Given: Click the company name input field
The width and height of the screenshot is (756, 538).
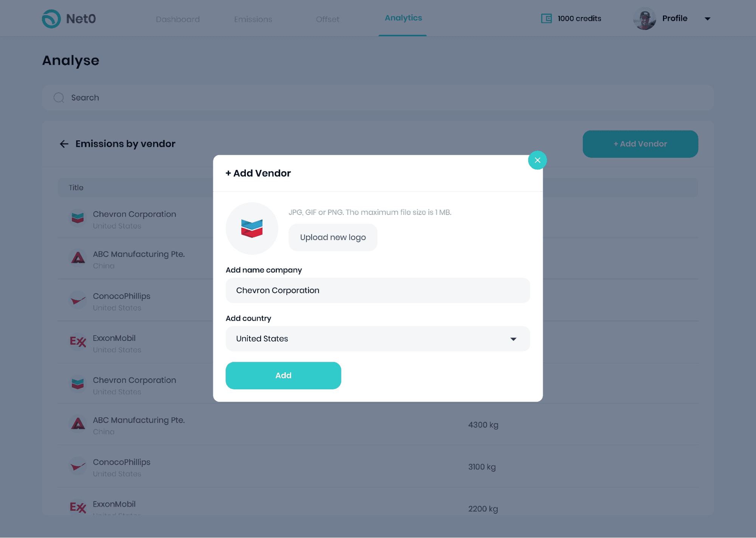Looking at the screenshot, I should 378,290.
